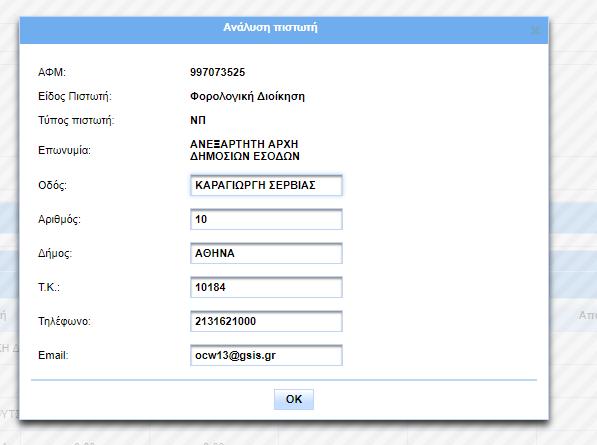The image size is (597, 445).
Task: Click the Τ.Κ. postal code field
Action: (x=266, y=287)
